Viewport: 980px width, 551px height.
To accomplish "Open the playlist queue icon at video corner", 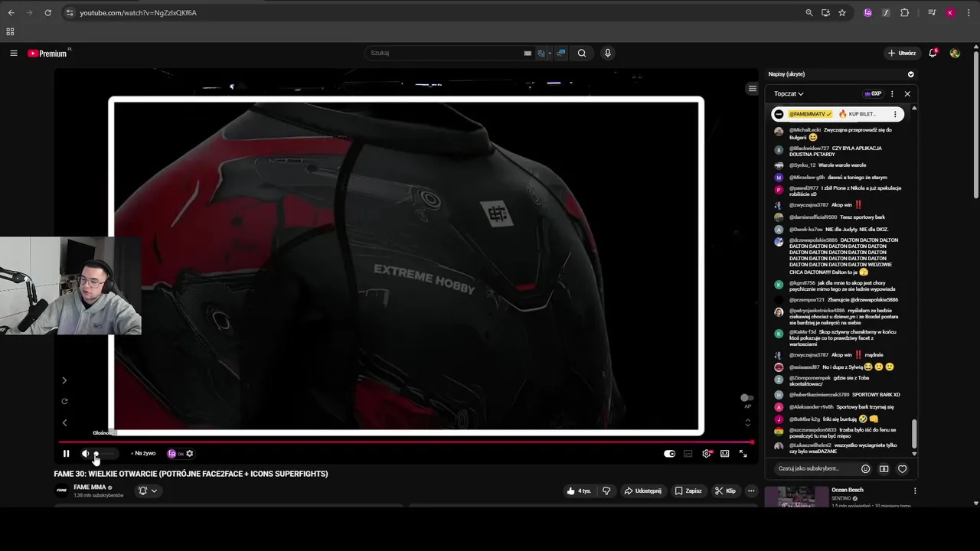I will [x=752, y=89].
